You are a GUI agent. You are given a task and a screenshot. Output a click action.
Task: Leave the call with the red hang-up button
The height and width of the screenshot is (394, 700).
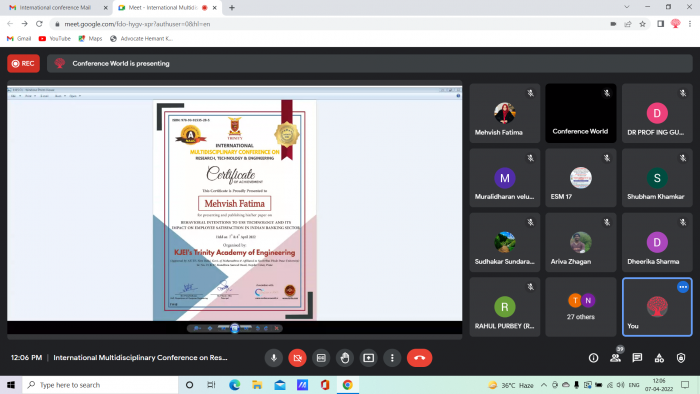tap(419, 358)
